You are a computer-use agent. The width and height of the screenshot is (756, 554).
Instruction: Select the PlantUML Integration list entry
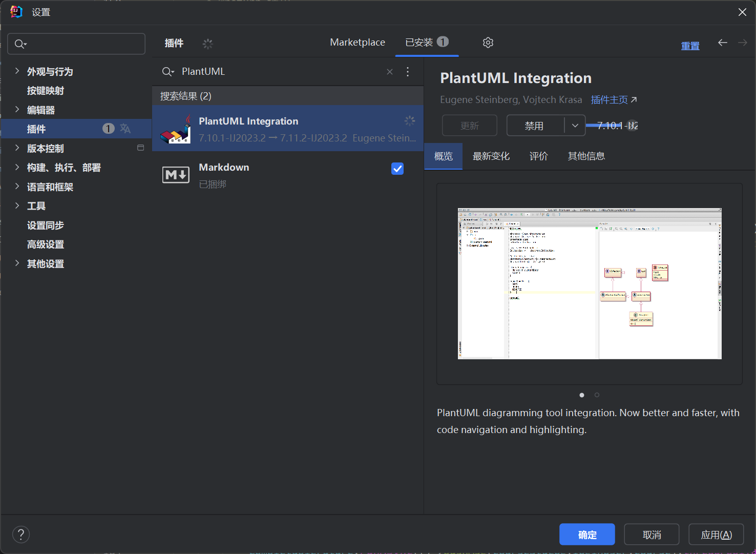click(288, 129)
